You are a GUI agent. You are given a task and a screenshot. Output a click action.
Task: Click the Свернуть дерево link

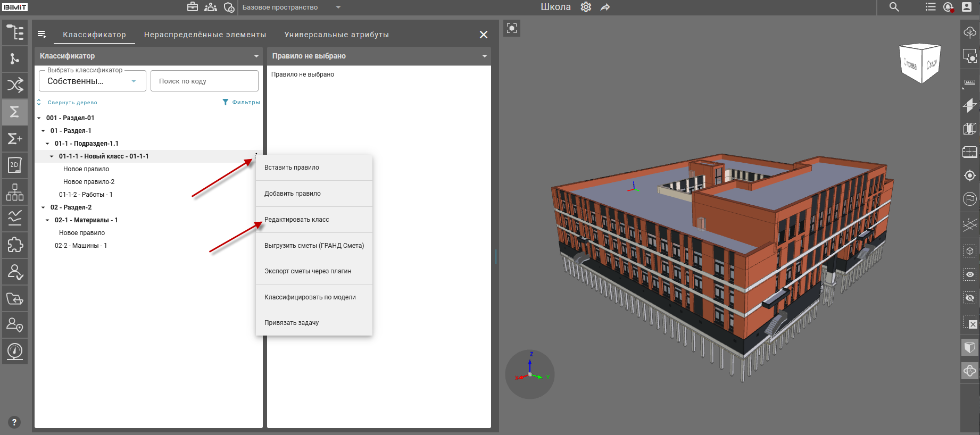click(72, 103)
